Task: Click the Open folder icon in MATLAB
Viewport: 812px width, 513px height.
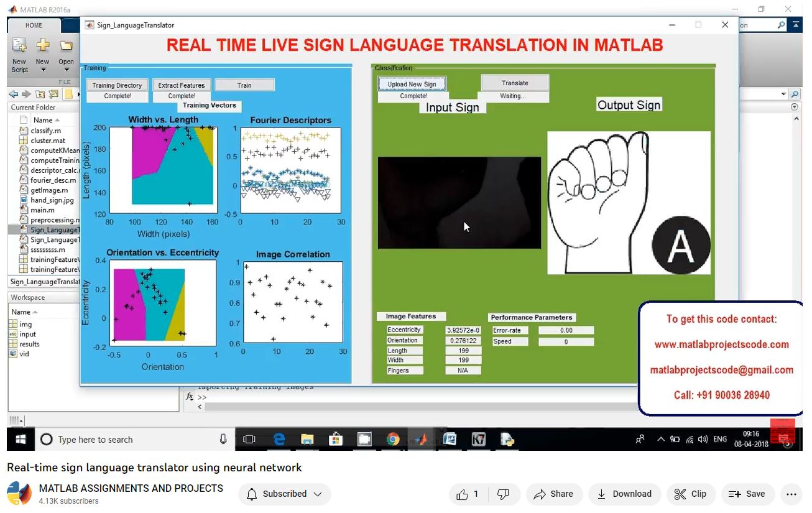Action: coord(66,45)
